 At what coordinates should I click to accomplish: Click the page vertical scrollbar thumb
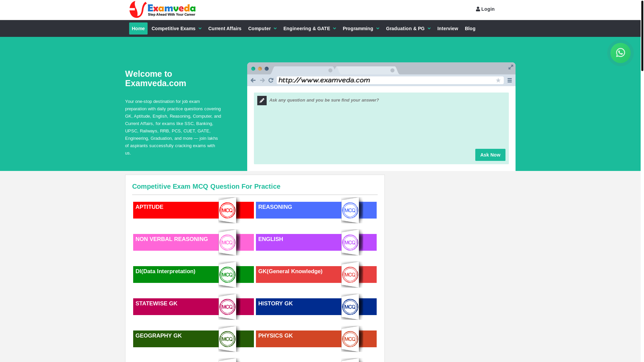tap(642, 36)
